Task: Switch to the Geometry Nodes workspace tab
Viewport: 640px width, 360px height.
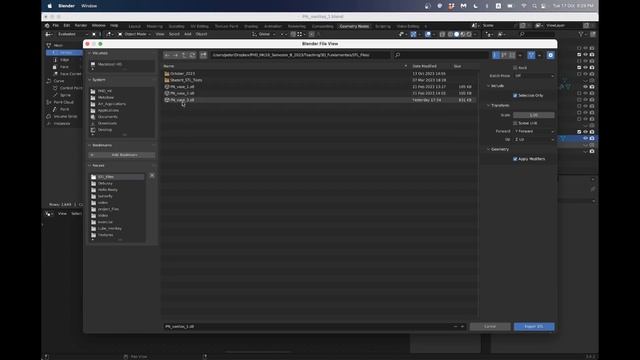Action: (354, 27)
